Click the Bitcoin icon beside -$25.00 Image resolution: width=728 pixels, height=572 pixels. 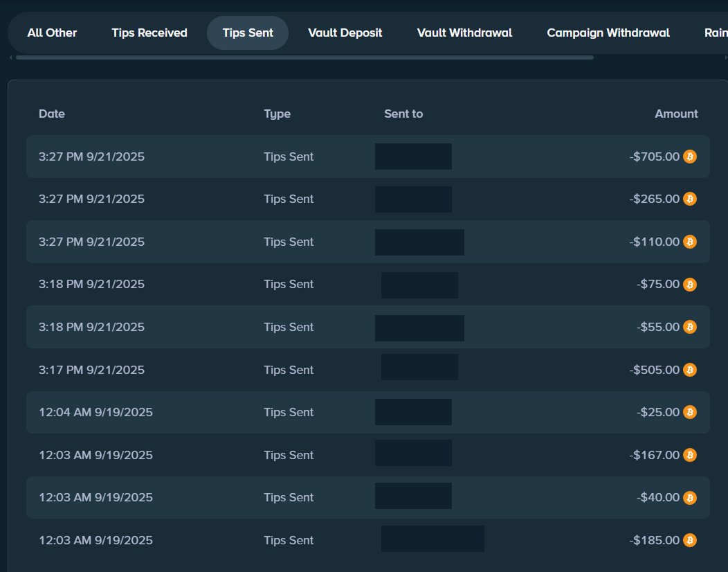pyautogui.click(x=689, y=412)
